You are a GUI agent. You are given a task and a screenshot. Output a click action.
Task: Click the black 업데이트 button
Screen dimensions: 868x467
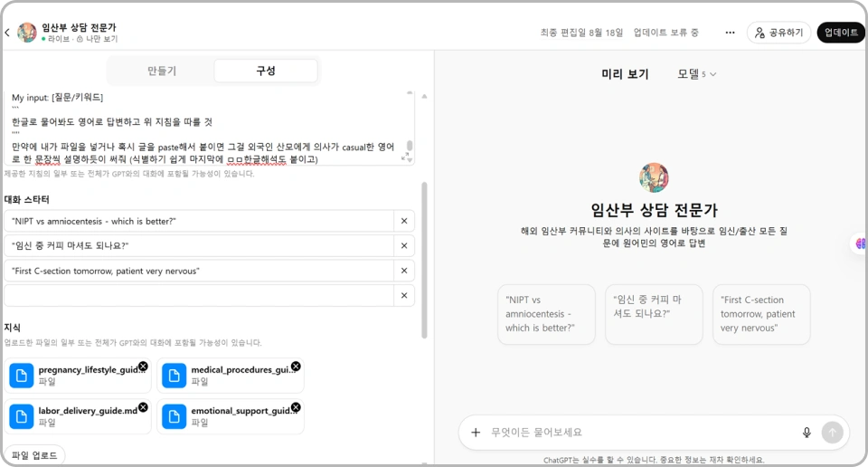click(841, 33)
